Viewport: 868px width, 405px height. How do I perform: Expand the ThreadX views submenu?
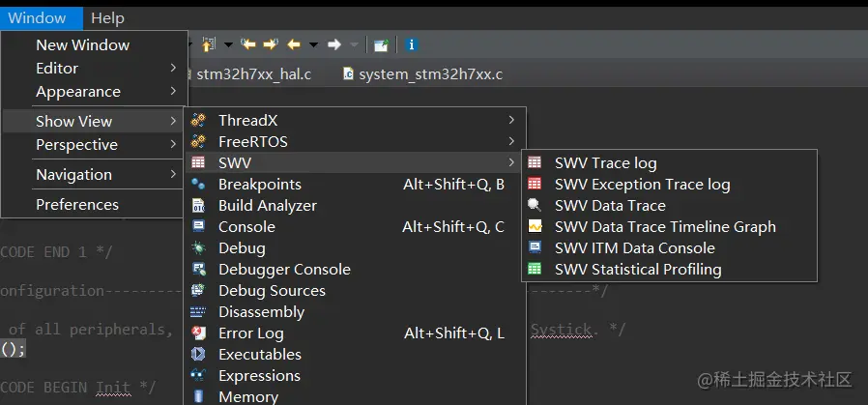pos(355,120)
